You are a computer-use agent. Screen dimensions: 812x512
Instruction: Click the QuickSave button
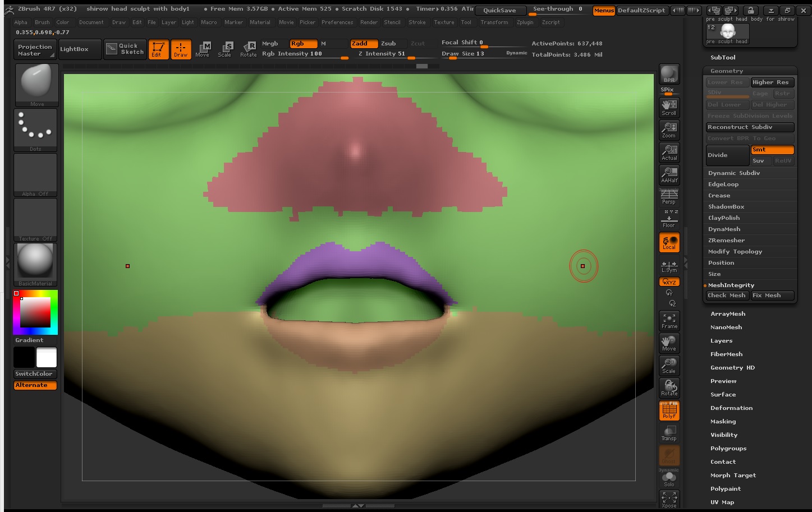click(x=500, y=10)
